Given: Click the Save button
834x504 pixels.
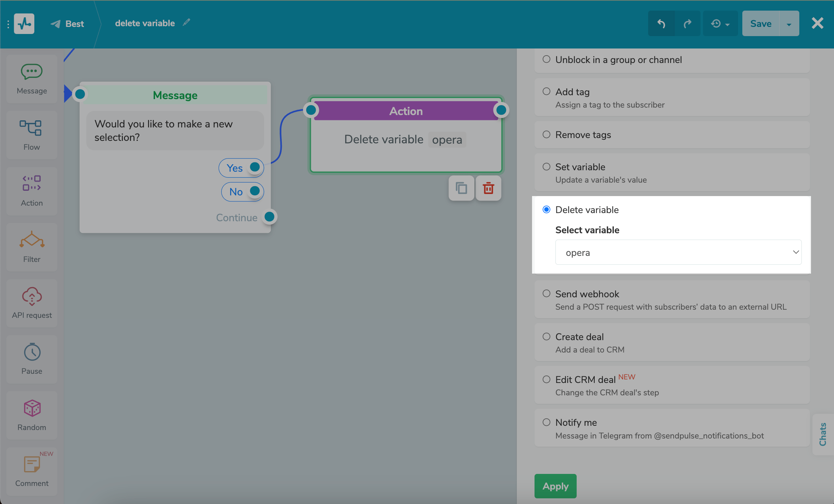Looking at the screenshot, I should click(760, 24).
